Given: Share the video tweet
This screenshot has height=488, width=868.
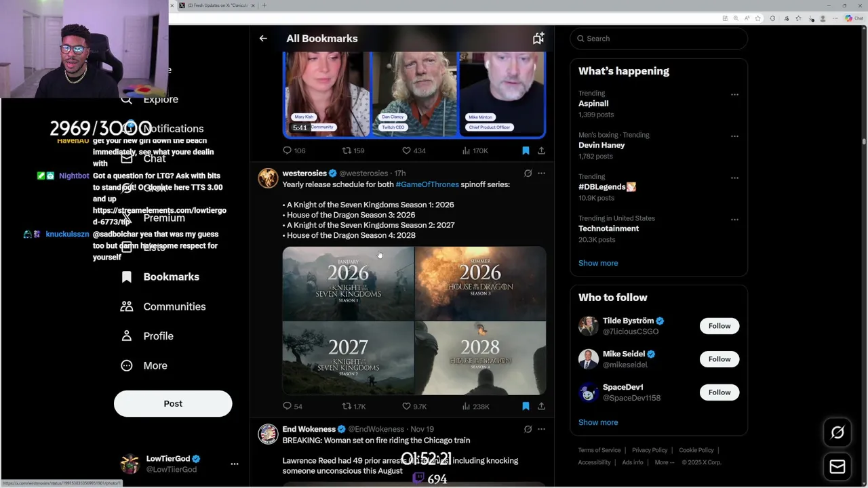Looking at the screenshot, I should click(541, 150).
